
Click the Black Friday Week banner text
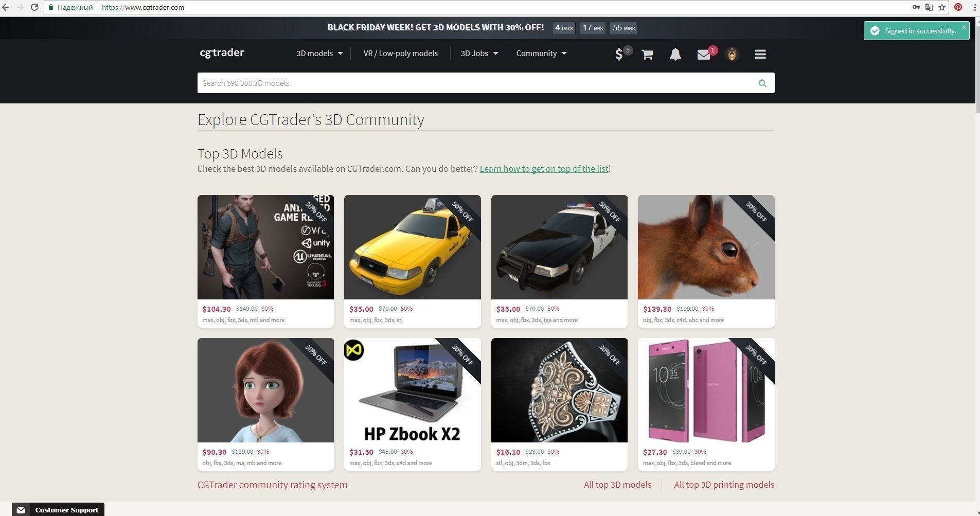point(435,28)
